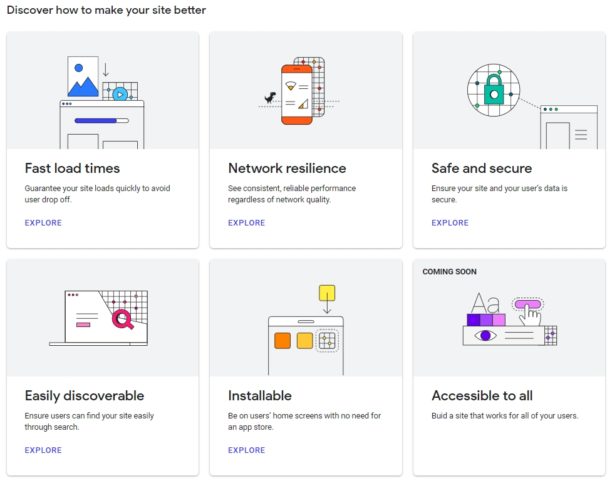Click the Installable download arrow illustration
Image resolution: width=612 pixels, height=483 pixels.
327,299
